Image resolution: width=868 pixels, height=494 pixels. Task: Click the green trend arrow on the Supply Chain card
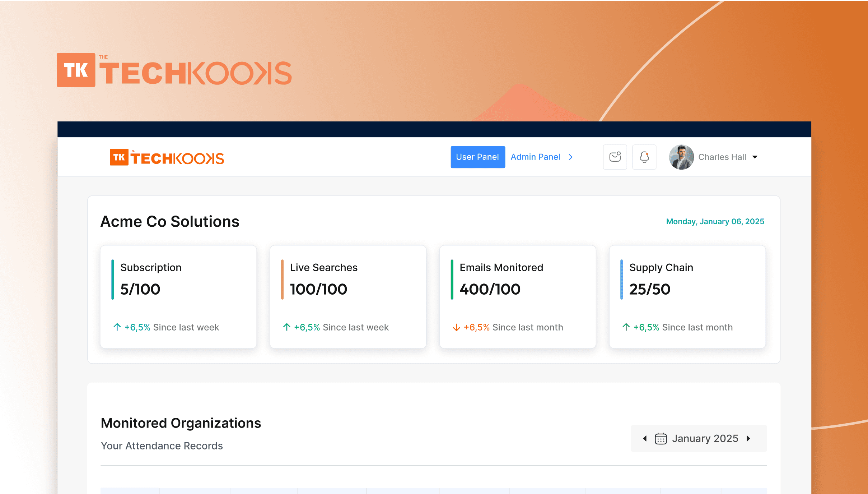[625, 327]
